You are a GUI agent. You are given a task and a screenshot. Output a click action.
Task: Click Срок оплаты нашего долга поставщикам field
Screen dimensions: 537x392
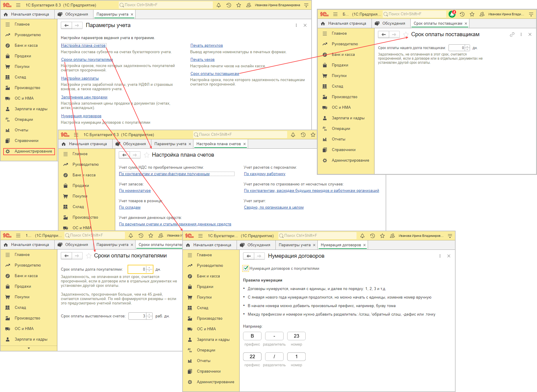click(x=457, y=48)
